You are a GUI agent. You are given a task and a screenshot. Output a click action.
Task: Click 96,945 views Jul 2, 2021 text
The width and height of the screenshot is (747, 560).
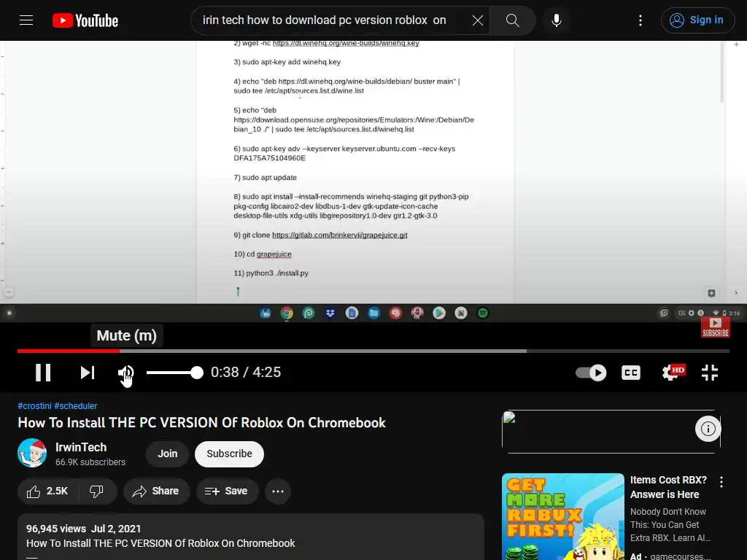[x=83, y=529]
